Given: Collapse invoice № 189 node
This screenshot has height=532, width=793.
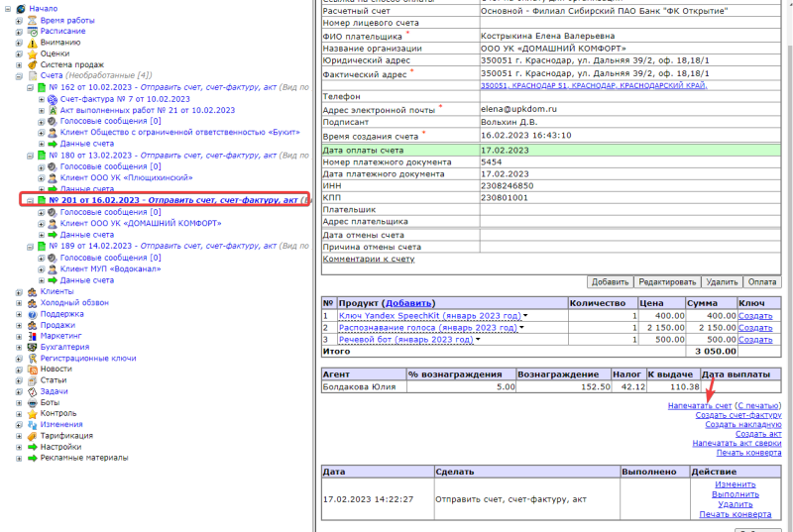Looking at the screenshot, I should 30,247.
